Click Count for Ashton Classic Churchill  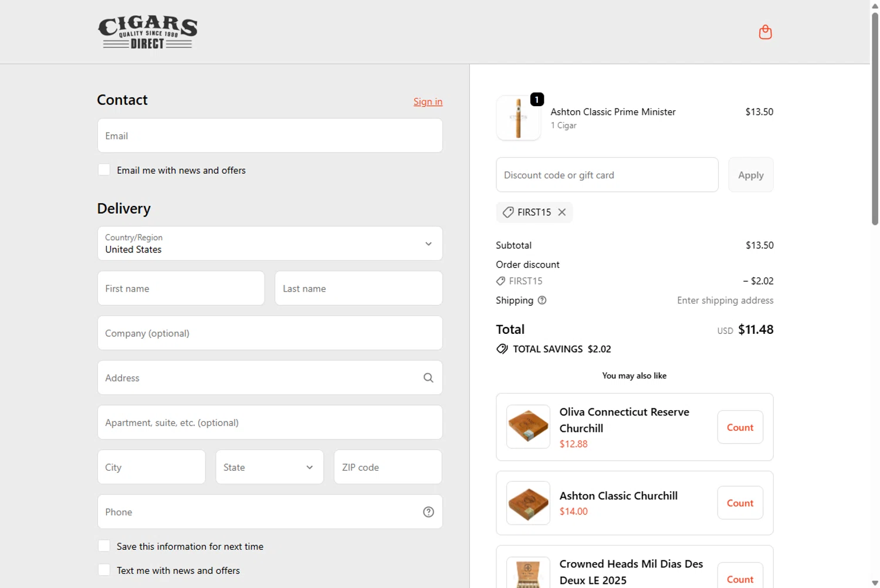coord(740,503)
